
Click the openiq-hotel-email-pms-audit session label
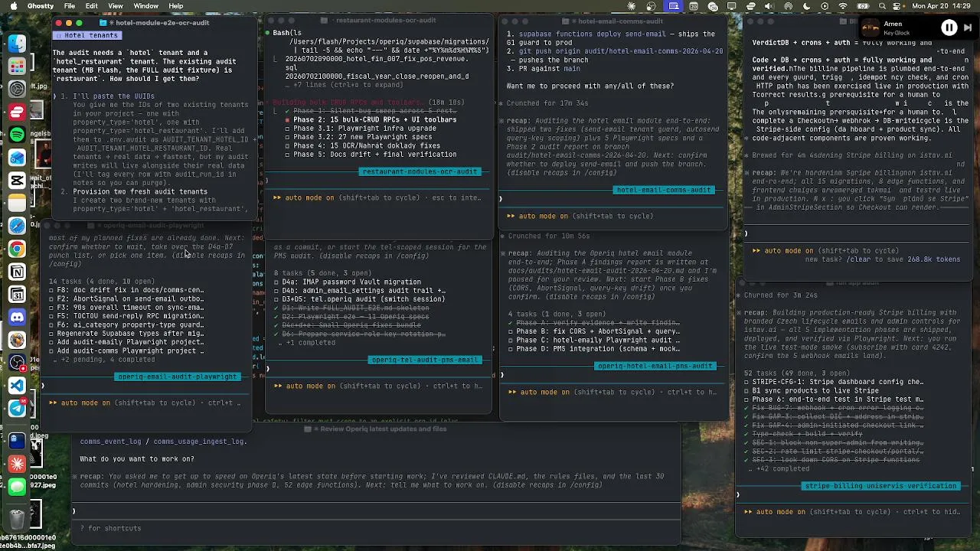pos(655,366)
